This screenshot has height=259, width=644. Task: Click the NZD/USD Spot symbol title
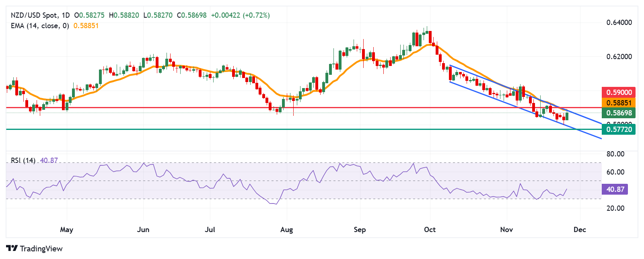pyautogui.click(x=34, y=15)
